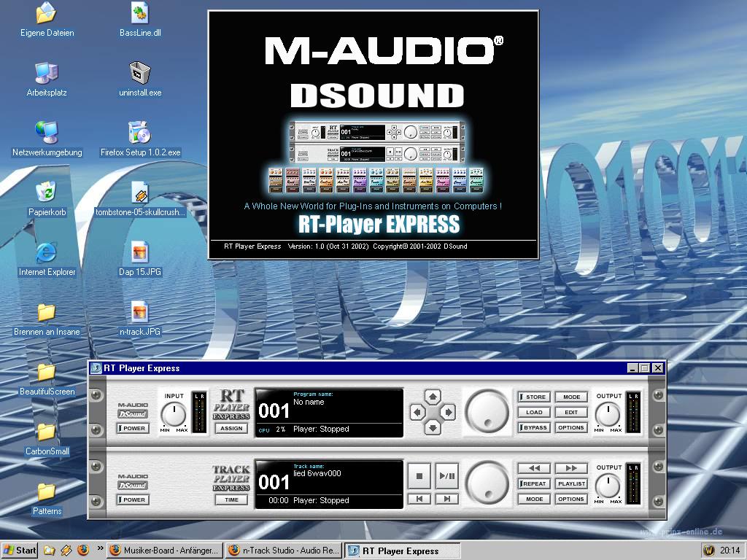The width and height of the screenshot is (747, 560).
Task: Click the Track Player track name display
Action: pos(329,484)
